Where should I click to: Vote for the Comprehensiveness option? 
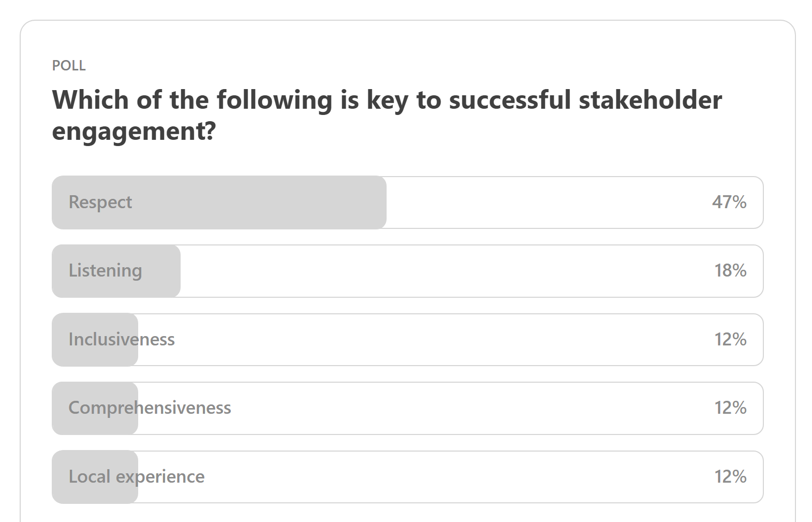407,408
